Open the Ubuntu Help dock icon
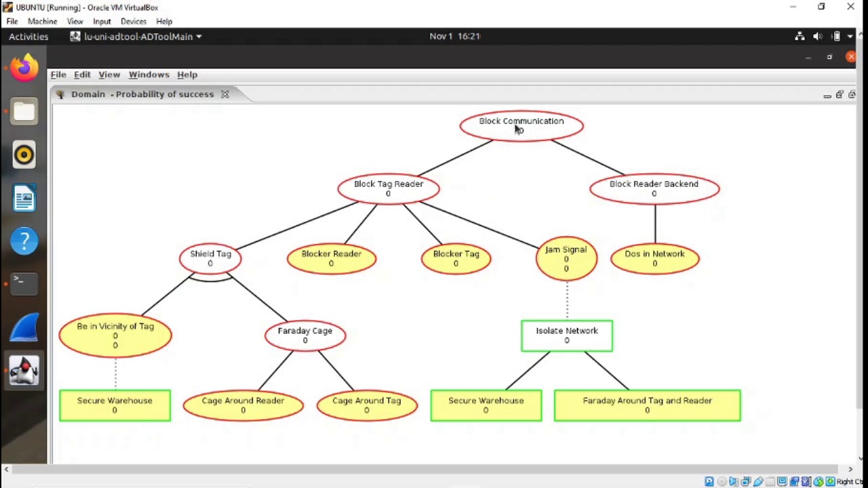Screen dimensions: 868x488 (x=24, y=241)
